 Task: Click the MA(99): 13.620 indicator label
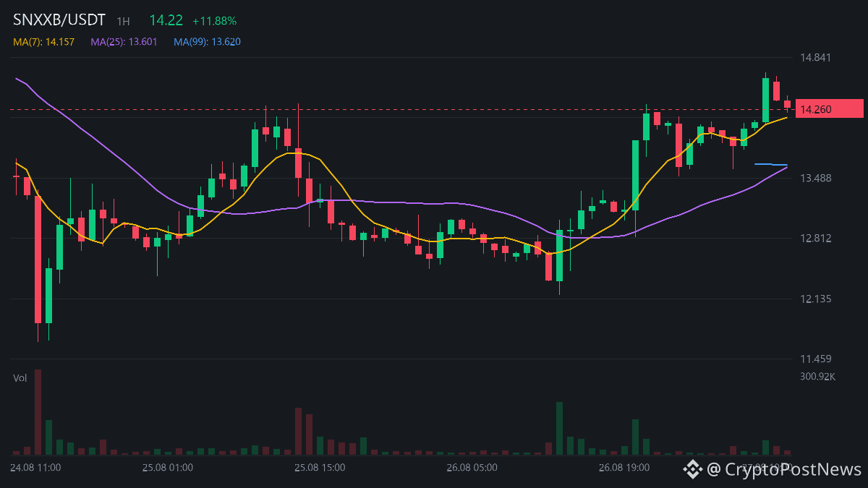(x=208, y=42)
